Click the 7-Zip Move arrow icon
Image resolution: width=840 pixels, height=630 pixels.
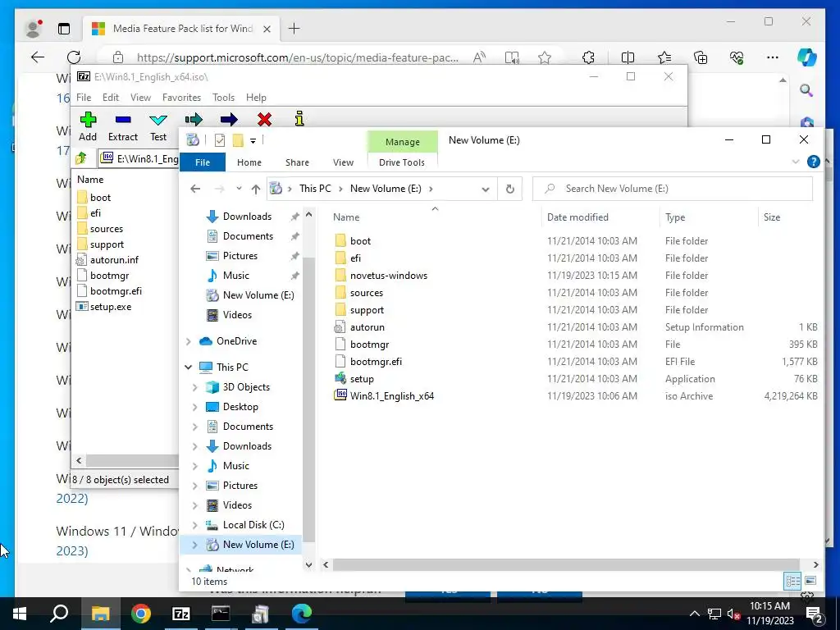point(229,119)
